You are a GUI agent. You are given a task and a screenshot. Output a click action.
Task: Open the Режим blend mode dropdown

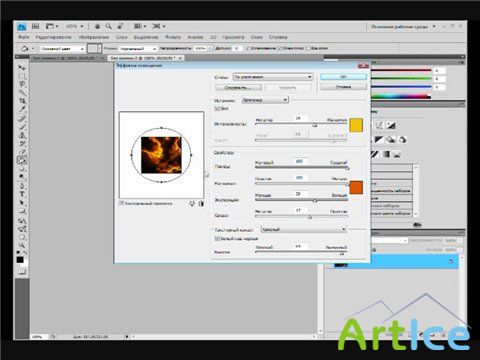138,49
